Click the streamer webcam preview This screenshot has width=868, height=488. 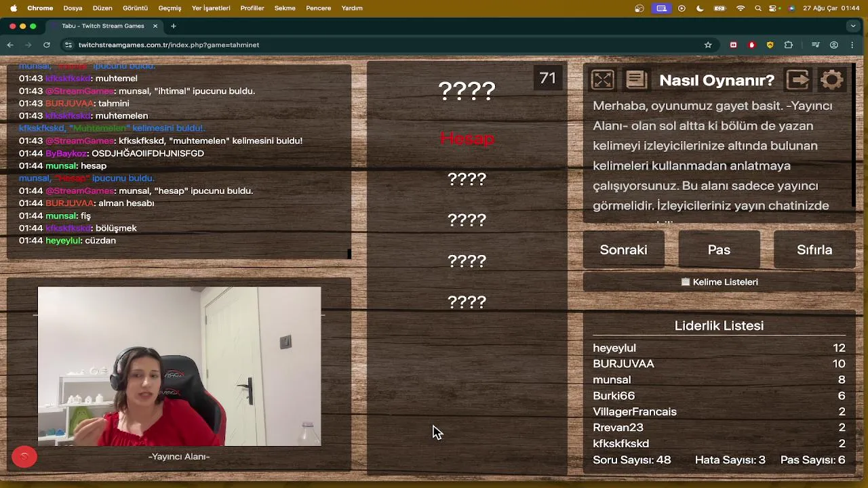(x=179, y=366)
